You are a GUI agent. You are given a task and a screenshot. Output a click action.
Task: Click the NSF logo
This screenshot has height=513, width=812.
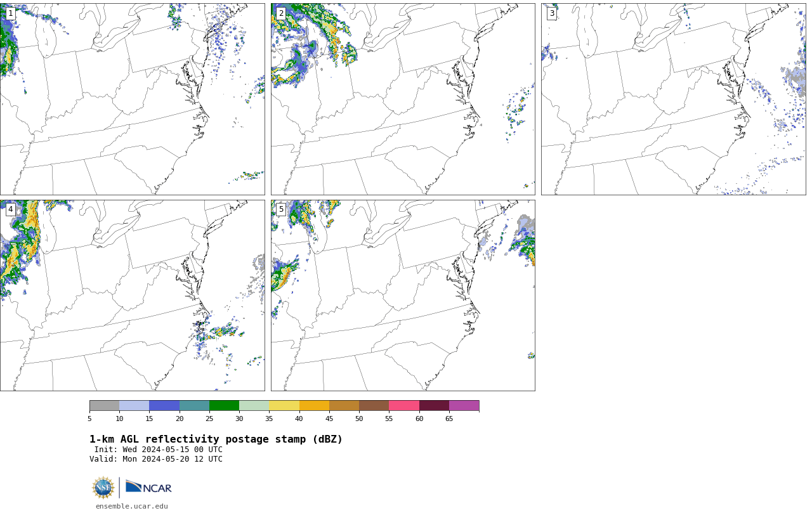click(103, 488)
